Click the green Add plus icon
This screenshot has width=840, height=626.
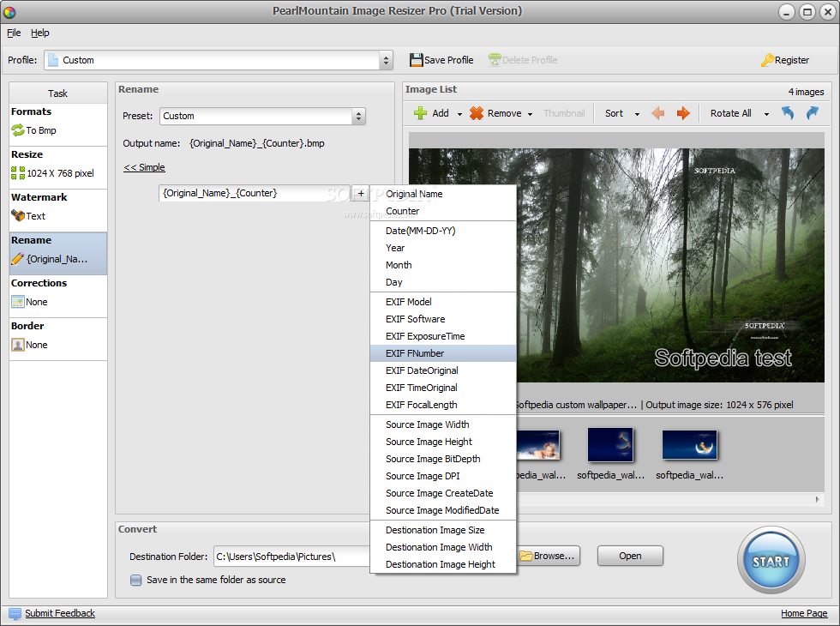(x=421, y=113)
